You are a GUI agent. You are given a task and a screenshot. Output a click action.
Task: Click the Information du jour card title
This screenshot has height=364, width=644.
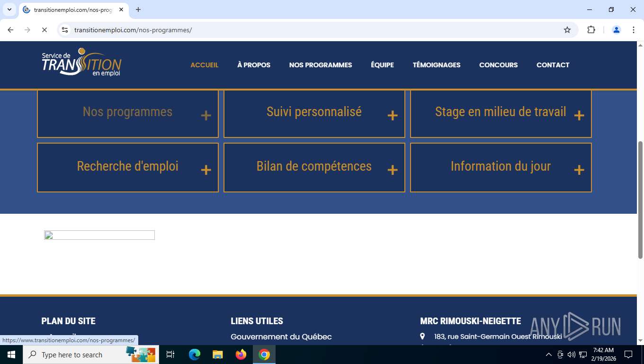pos(501,166)
